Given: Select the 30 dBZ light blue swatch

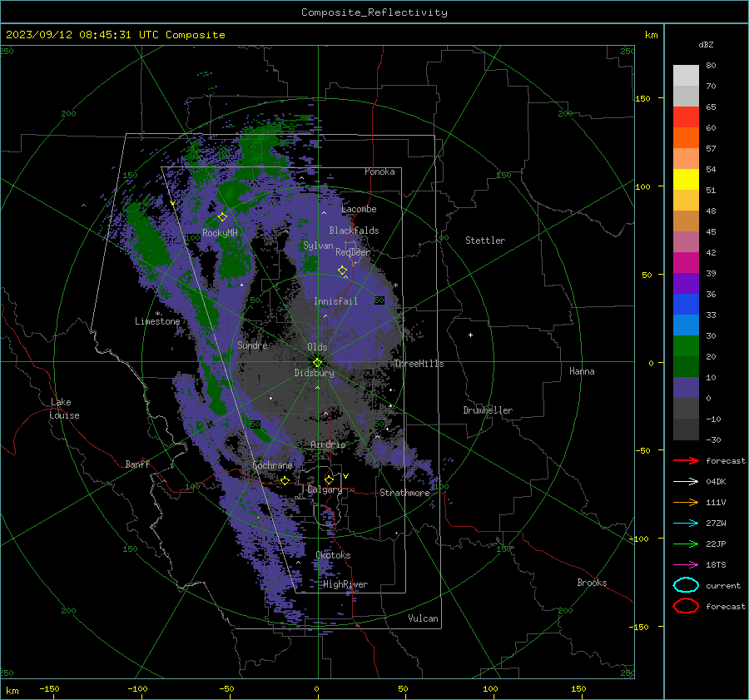Looking at the screenshot, I should pos(686,325).
